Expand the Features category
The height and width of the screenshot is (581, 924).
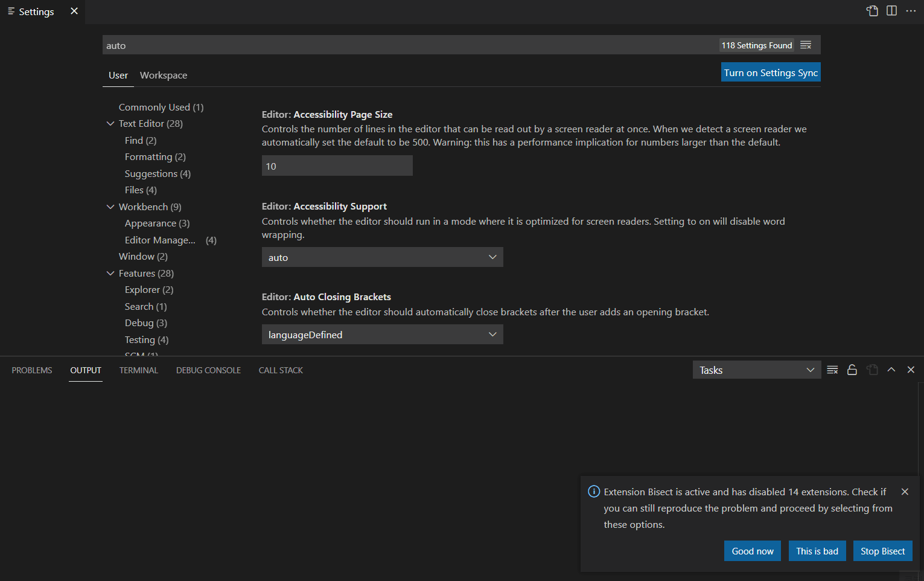[110, 273]
